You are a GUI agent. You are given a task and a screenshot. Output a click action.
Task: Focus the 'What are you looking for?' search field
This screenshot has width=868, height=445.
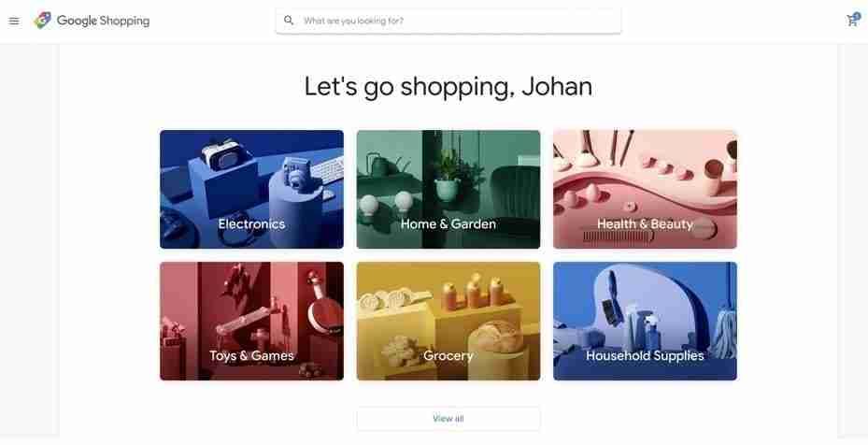(x=448, y=21)
